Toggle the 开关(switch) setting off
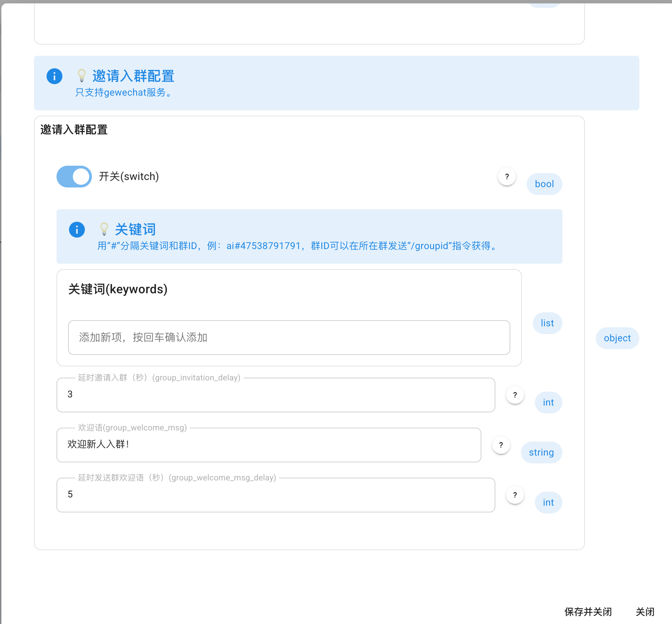Viewport: 672px width, 624px height. click(x=74, y=177)
